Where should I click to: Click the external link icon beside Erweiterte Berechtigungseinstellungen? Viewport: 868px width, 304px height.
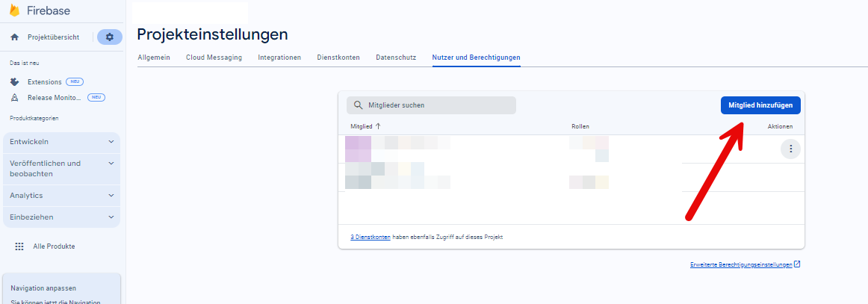tap(797, 264)
